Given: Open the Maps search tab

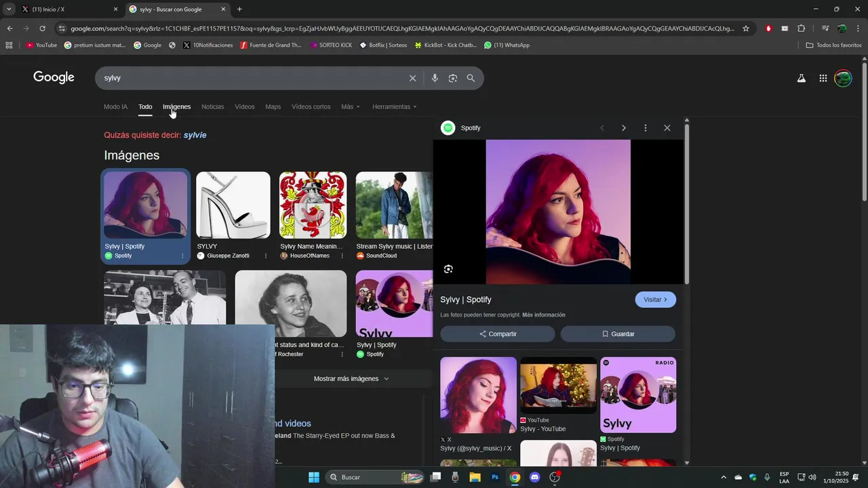Looking at the screenshot, I should (x=273, y=107).
